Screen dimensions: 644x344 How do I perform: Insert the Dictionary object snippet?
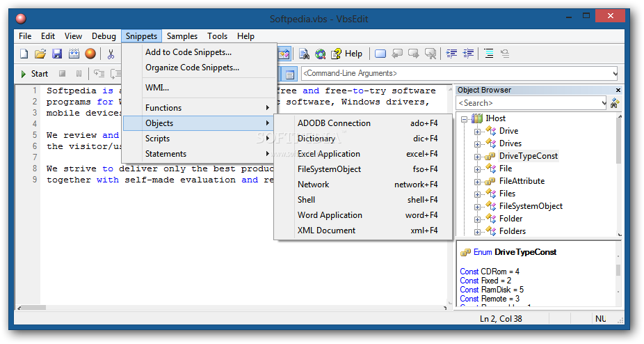[x=363, y=139]
